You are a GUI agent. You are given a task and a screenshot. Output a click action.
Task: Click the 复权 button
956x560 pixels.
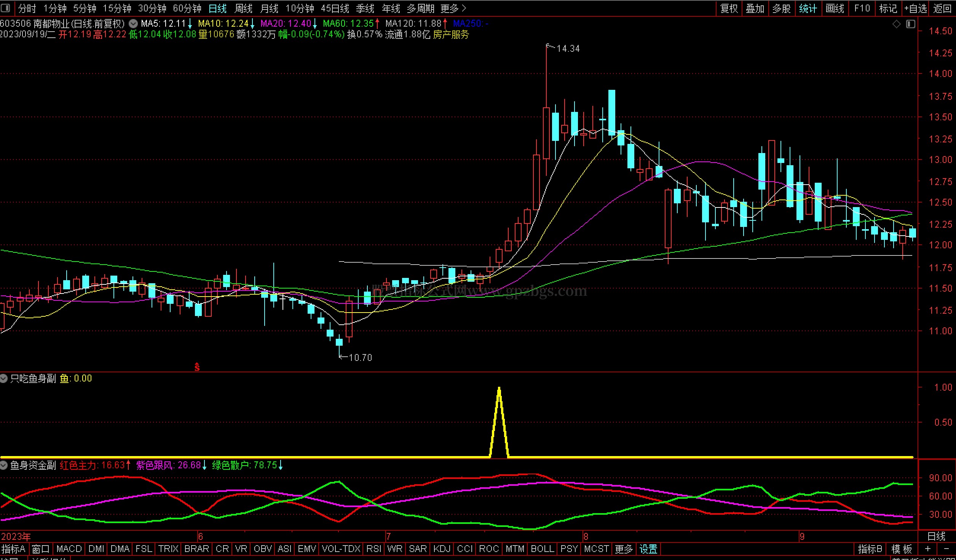pyautogui.click(x=729, y=8)
